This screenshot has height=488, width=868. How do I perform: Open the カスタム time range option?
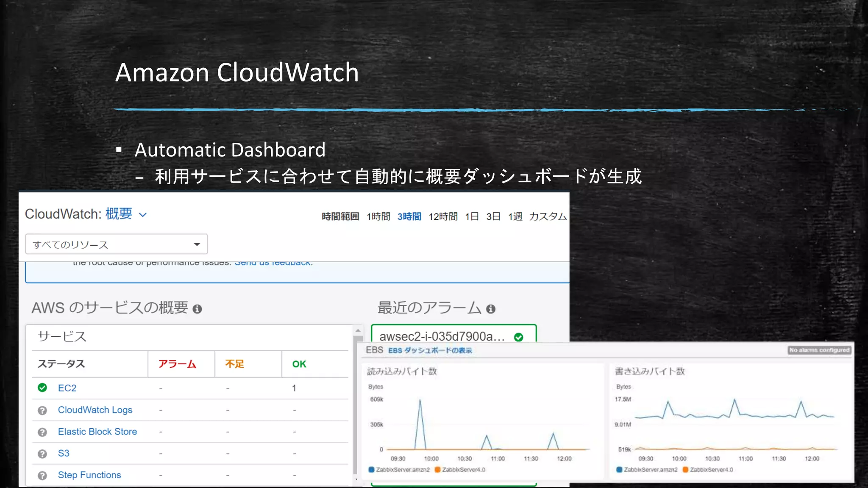tap(548, 216)
